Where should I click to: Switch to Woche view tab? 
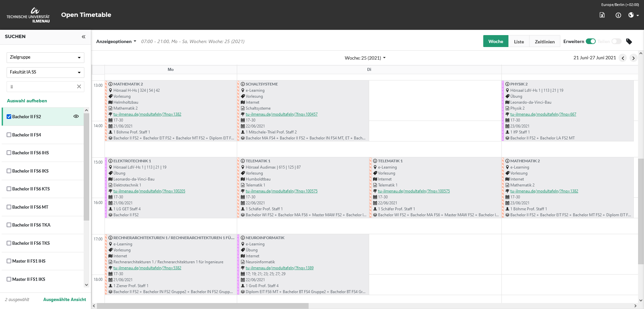[495, 41]
